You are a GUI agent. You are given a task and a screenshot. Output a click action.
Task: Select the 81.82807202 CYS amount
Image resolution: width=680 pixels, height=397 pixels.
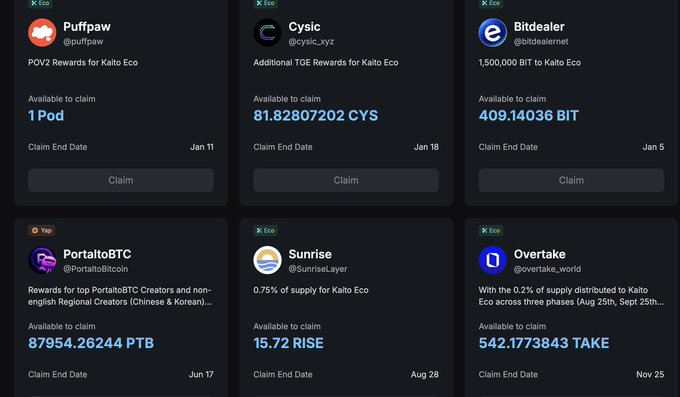click(316, 115)
